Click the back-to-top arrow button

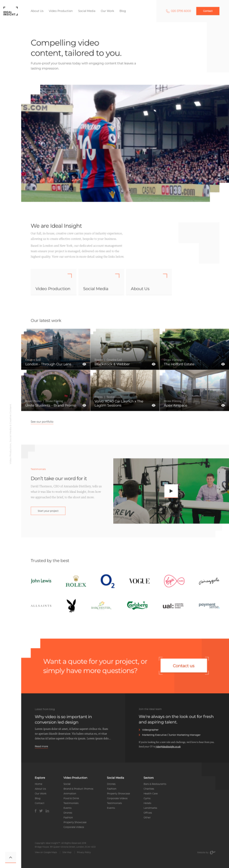click(10, 857)
